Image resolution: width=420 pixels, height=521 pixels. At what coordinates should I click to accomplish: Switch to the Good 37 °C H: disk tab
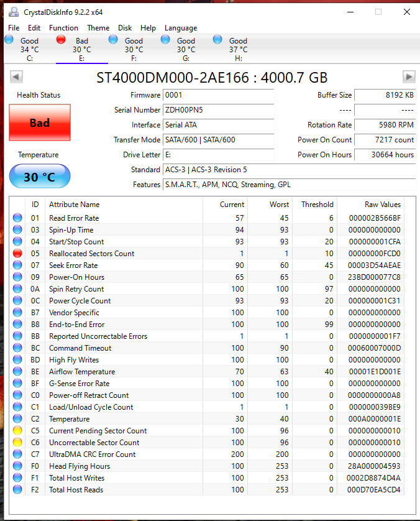pos(238,49)
